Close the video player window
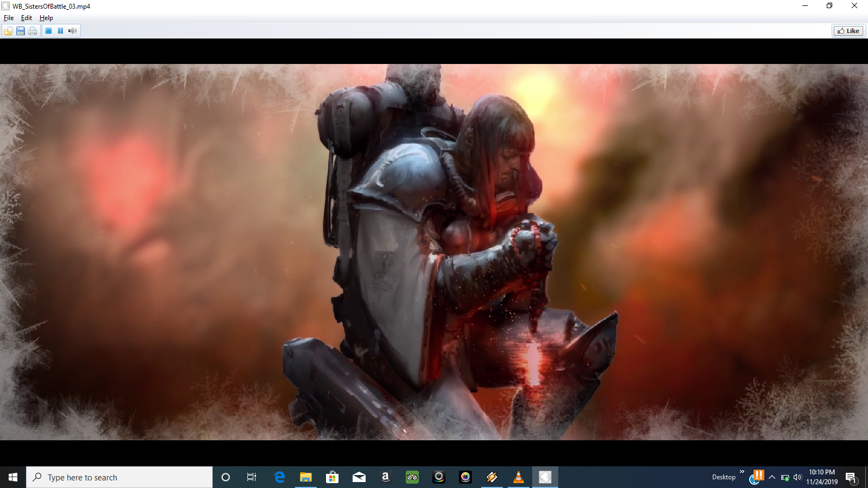This screenshot has width=868, height=488. 854,6
